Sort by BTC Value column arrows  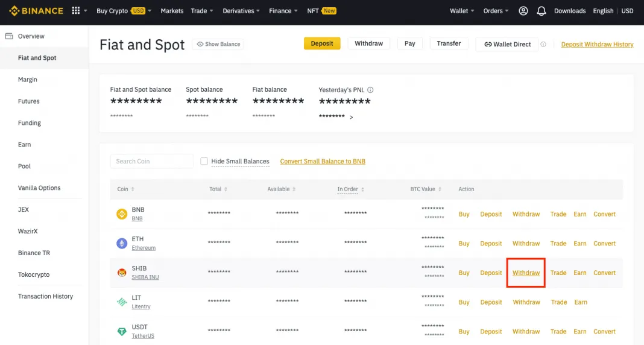[x=440, y=189]
